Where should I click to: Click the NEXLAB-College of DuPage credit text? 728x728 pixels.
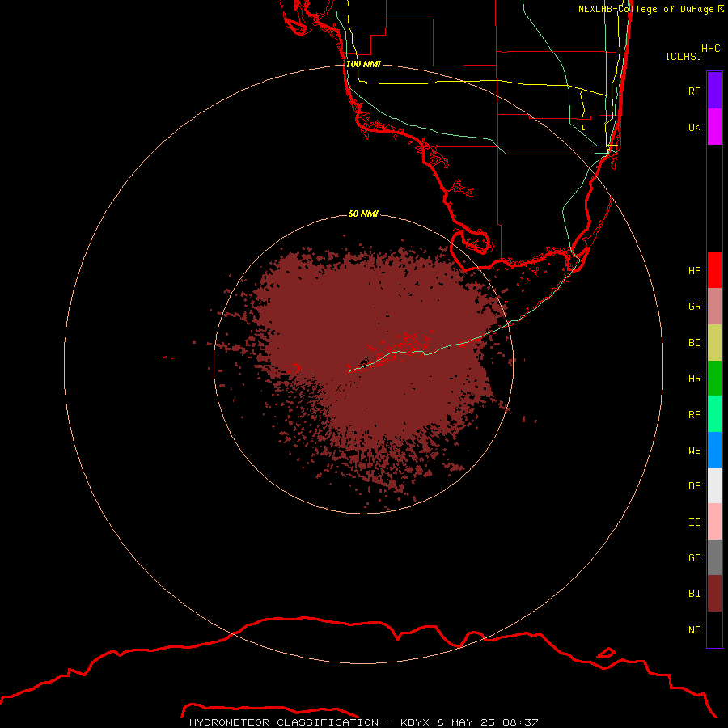(651, 9)
